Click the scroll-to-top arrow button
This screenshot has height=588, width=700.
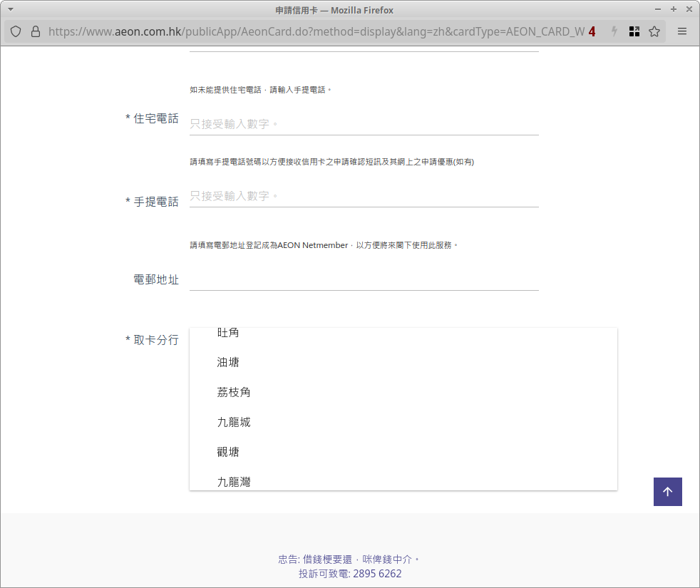[x=668, y=492]
